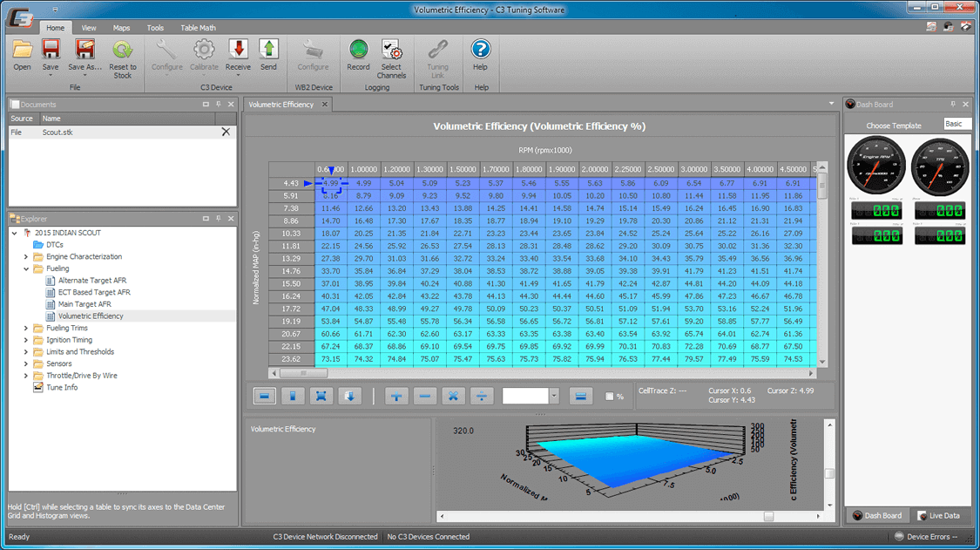Collapse the Fueling folder
This screenshot has width=980, height=550.
[26, 268]
